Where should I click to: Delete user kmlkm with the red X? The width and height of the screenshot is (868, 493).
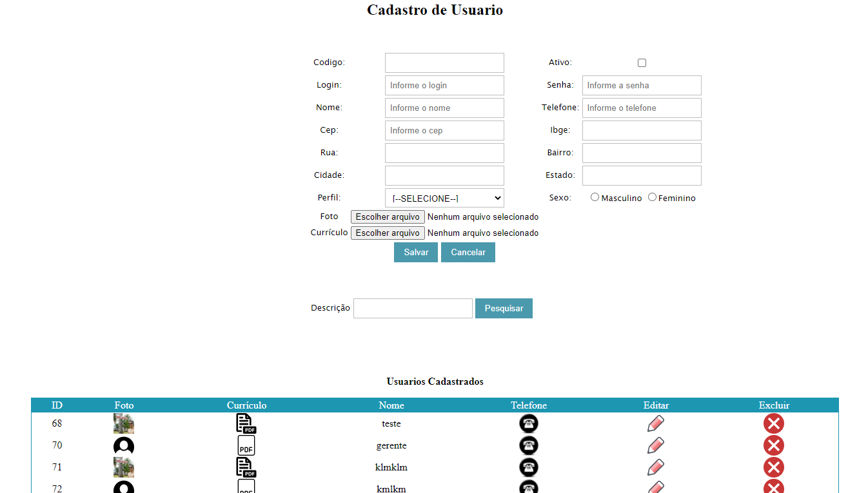[774, 487]
